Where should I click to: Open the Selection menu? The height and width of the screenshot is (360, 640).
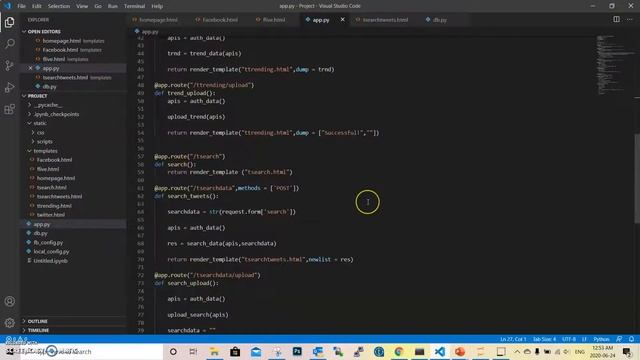[59, 6]
